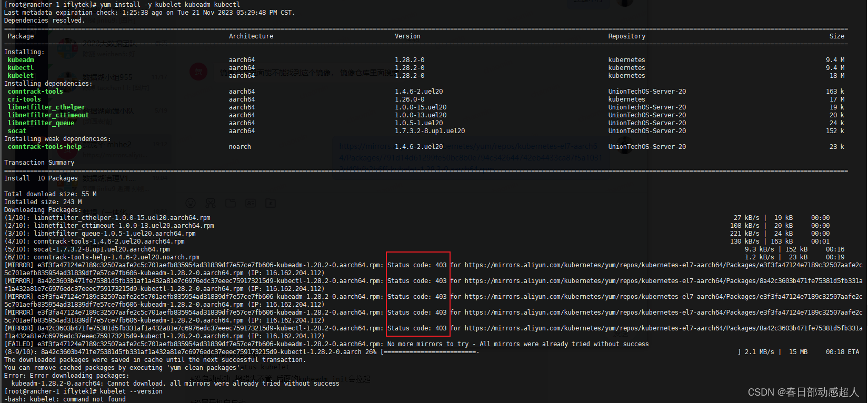Screen dimensions: 868x403
Task: Click the '2.1 MB/s' download speed
Action: coord(759,351)
